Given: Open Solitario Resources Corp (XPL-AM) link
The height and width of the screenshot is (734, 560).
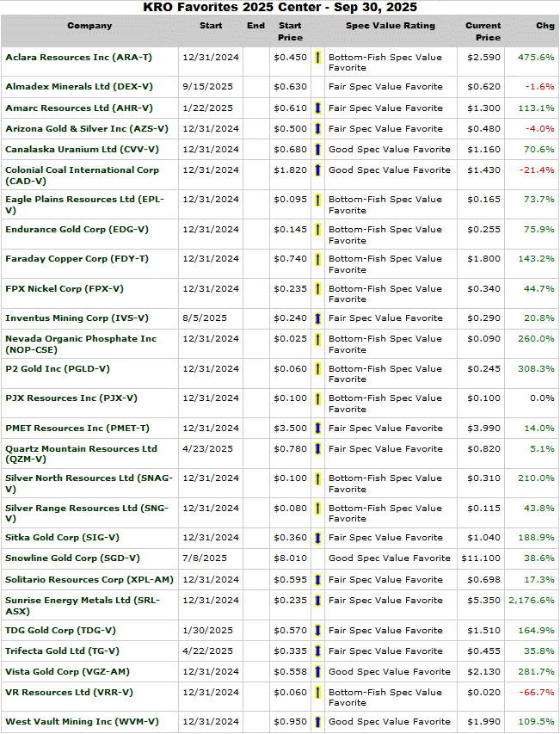Looking at the screenshot, I should coord(89,579).
